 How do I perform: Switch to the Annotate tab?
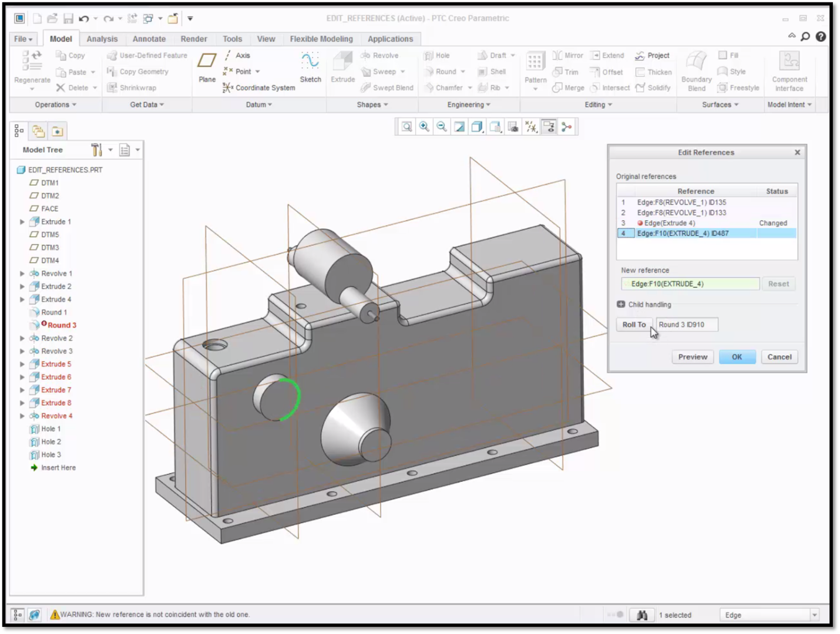point(149,39)
